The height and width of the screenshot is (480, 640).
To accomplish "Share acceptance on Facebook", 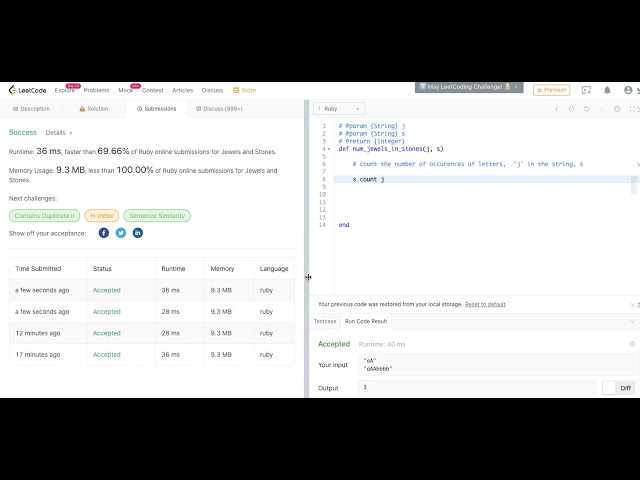I will click(x=104, y=233).
